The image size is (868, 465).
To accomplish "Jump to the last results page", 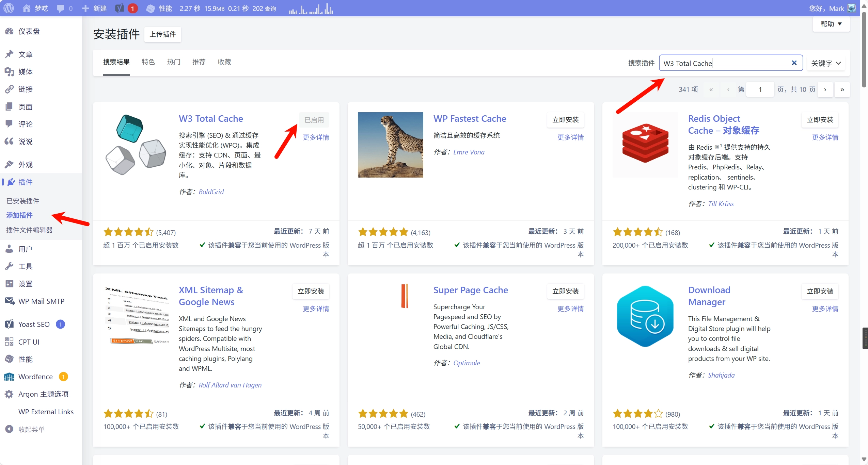I will (842, 90).
